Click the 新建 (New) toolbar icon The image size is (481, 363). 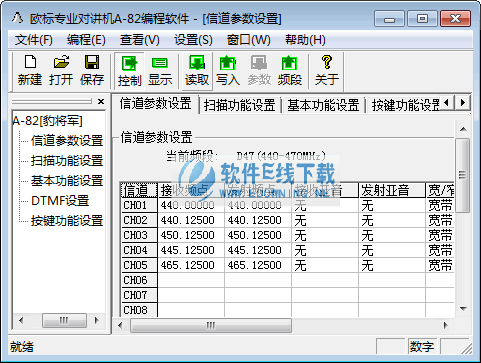point(30,71)
